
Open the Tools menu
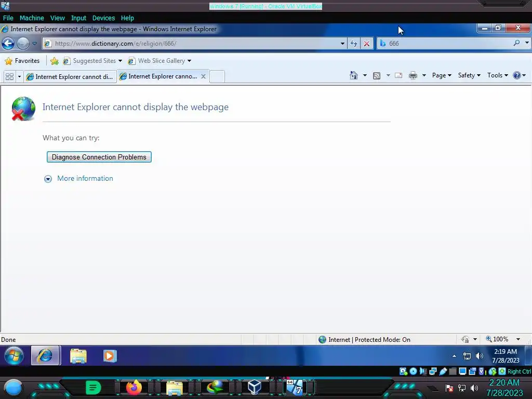click(x=497, y=75)
